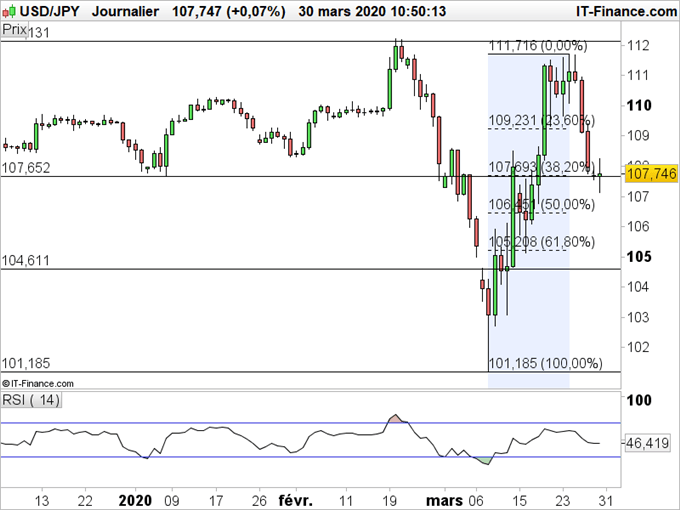Click the 110 price axis label
This screenshot has width=680, height=510.
click(639, 105)
